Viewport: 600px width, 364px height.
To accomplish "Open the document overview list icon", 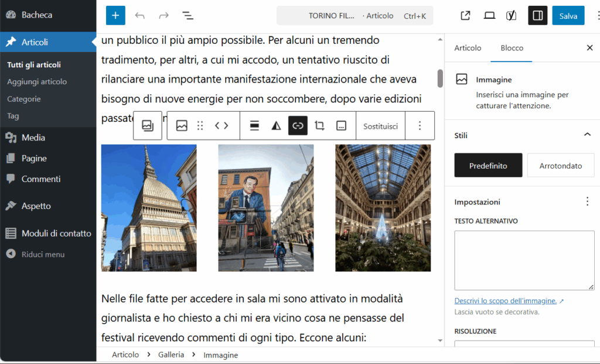I will click(x=187, y=16).
